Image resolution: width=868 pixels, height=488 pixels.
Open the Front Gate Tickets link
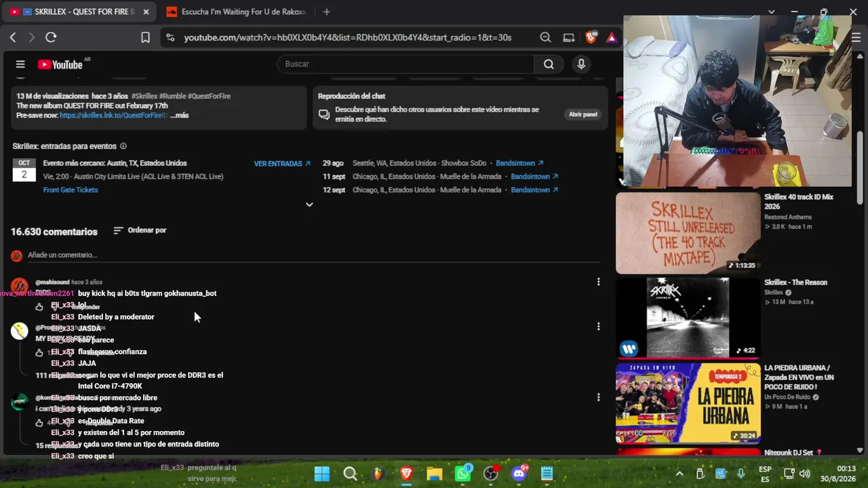[71, 190]
